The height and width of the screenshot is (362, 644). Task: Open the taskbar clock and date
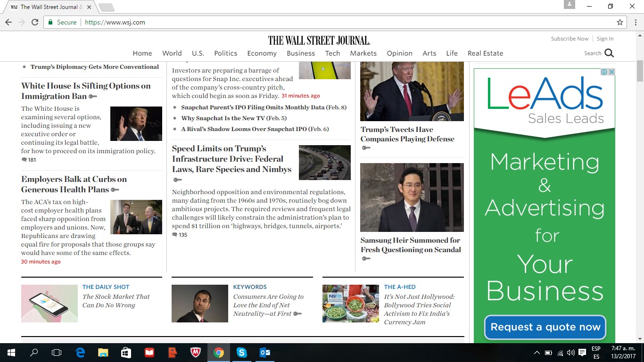coord(623,353)
